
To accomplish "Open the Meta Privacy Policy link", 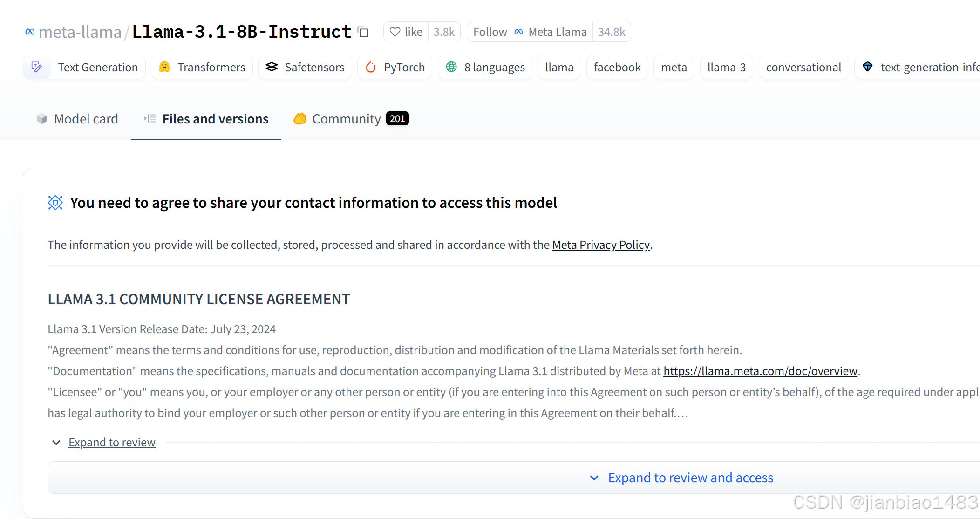I will (x=600, y=245).
